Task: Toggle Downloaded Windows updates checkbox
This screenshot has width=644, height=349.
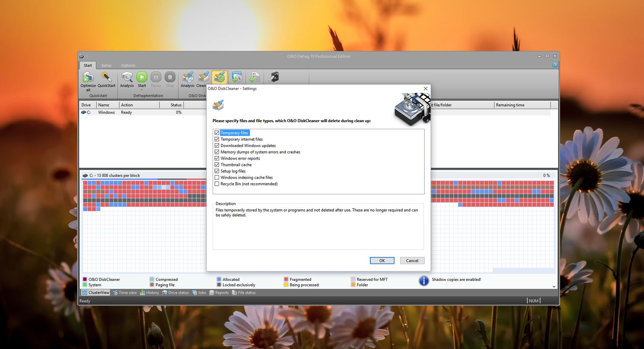Action: (217, 145)
